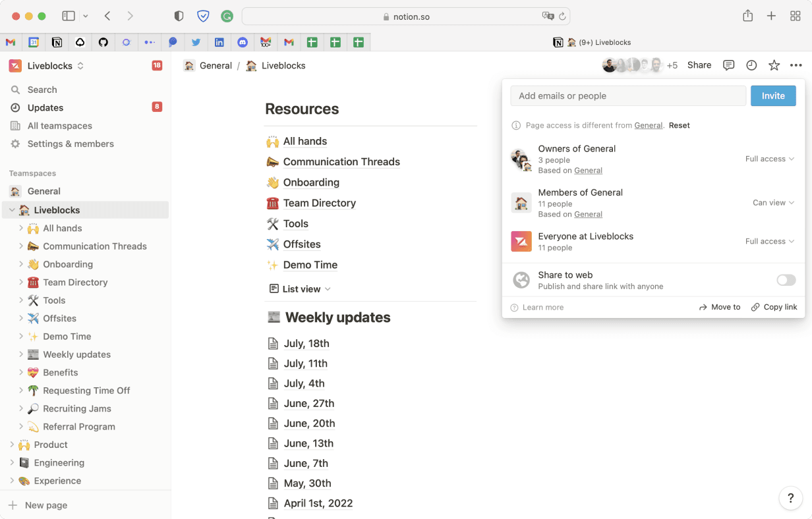Click the Add emails or people field
Screen dimensions: 812x519
(x=626, y=96)
